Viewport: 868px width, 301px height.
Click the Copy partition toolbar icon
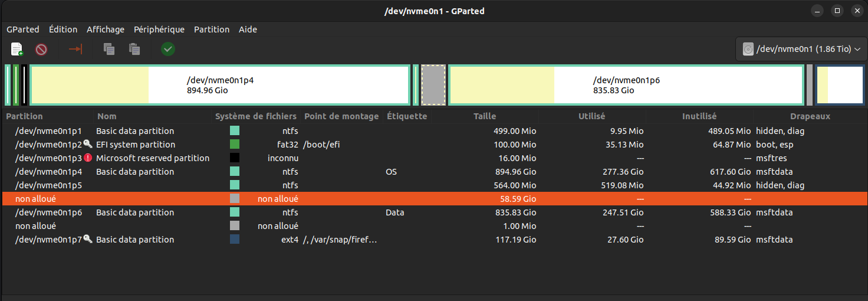tap(109, 49)
